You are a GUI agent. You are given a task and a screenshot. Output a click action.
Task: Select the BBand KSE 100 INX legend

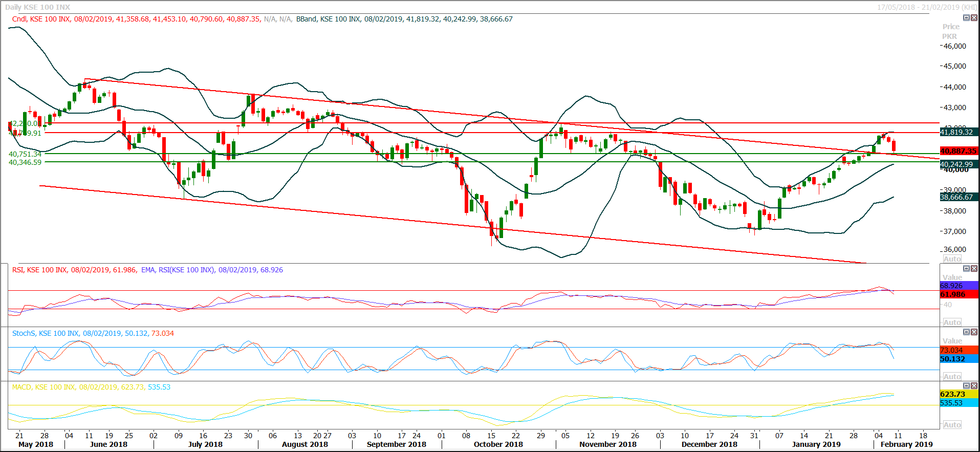point(404,19)
